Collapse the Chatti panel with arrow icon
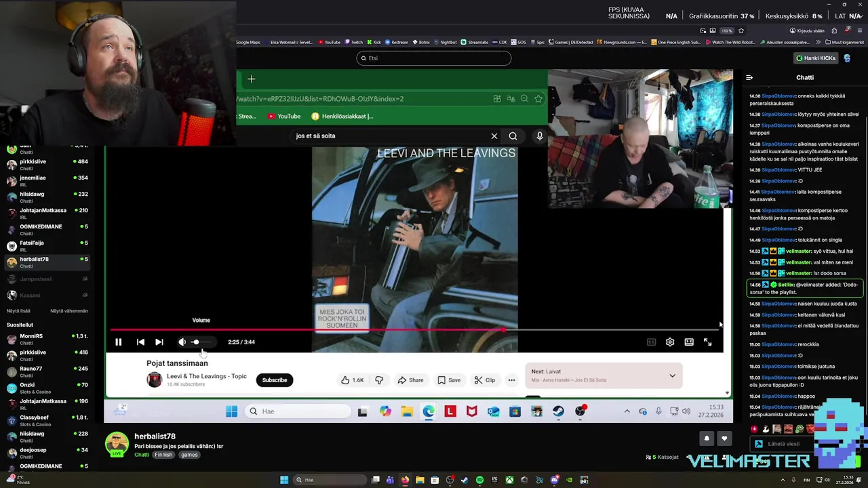868x488 pixels. [x=749, y=78]
